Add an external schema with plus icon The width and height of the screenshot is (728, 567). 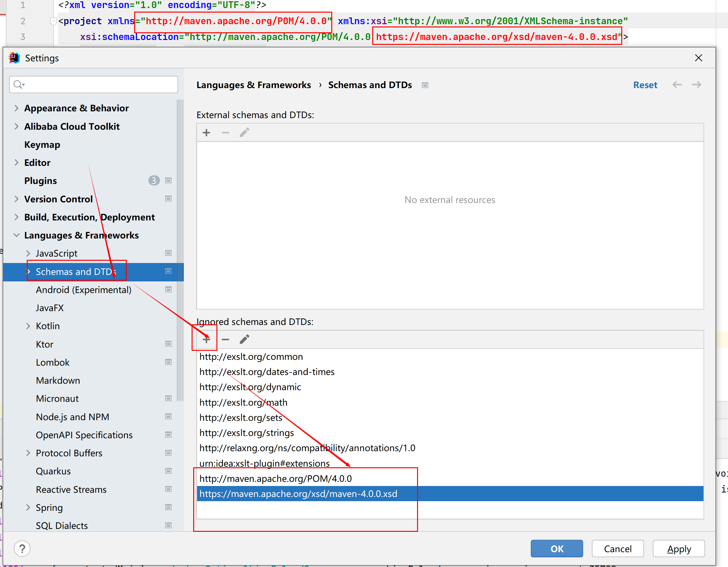coord(206,132)
